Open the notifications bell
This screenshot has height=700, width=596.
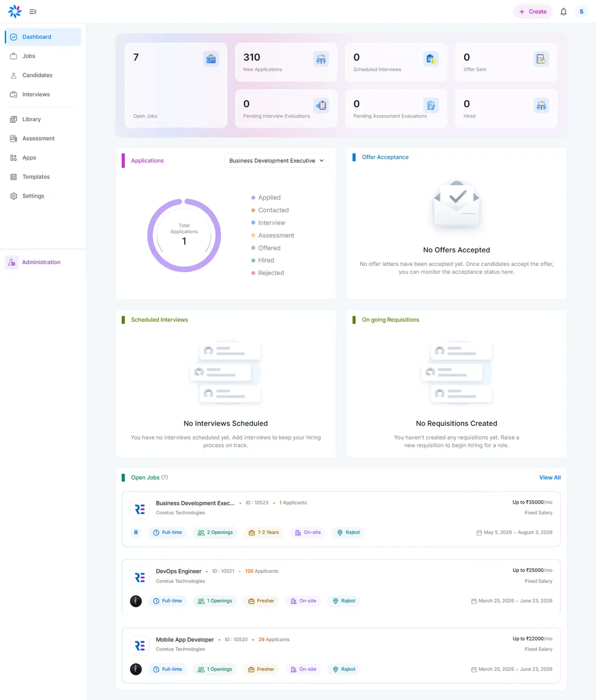pos(563,11)
